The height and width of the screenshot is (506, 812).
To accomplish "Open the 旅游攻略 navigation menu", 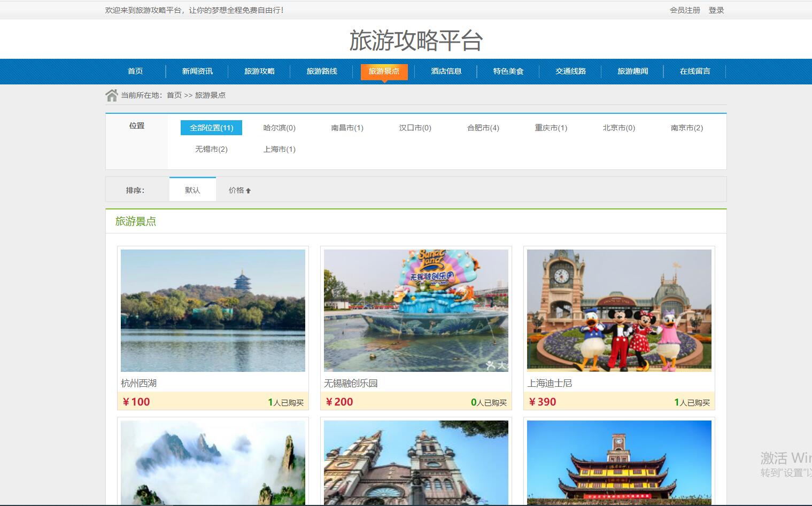I will (259, 71).
